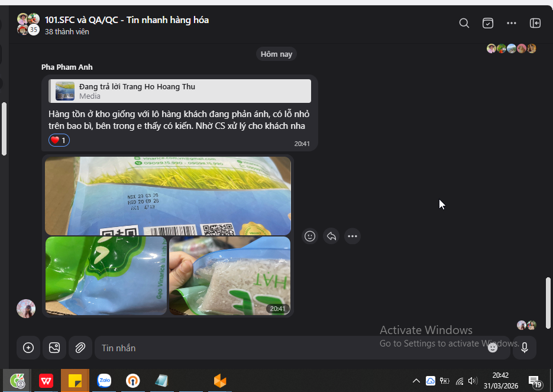View seen-by avatars below the photos
Screen dimensions: 553x392
(526, 325)
